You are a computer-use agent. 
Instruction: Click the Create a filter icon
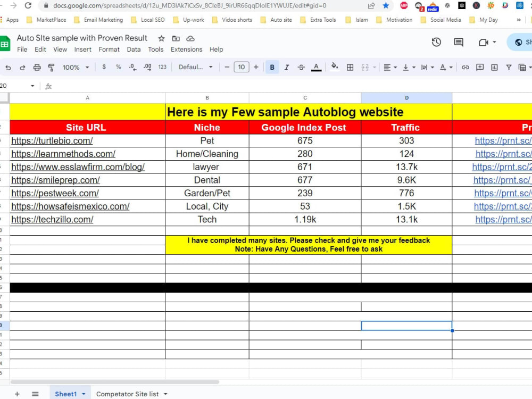pyautogui.click(x=509, y=67)
